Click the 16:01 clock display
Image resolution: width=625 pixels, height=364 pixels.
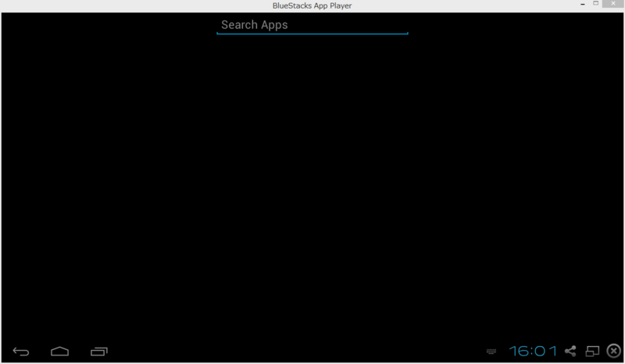(533, 351)
